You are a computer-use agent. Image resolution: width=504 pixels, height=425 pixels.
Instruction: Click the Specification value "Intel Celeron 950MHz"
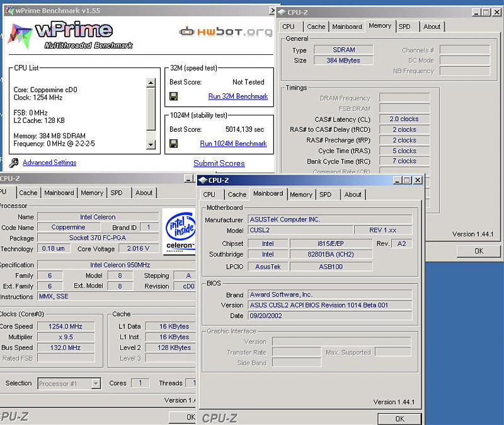coord(117,265)
